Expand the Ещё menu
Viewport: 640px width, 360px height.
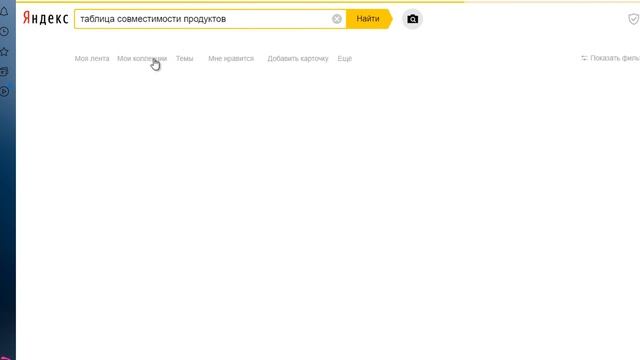point(344,58)
